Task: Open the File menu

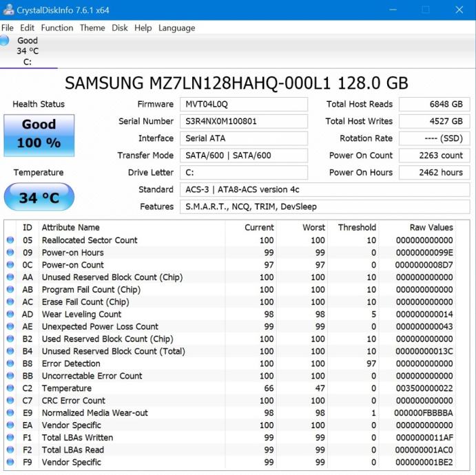Action: [x=8, y=28]
